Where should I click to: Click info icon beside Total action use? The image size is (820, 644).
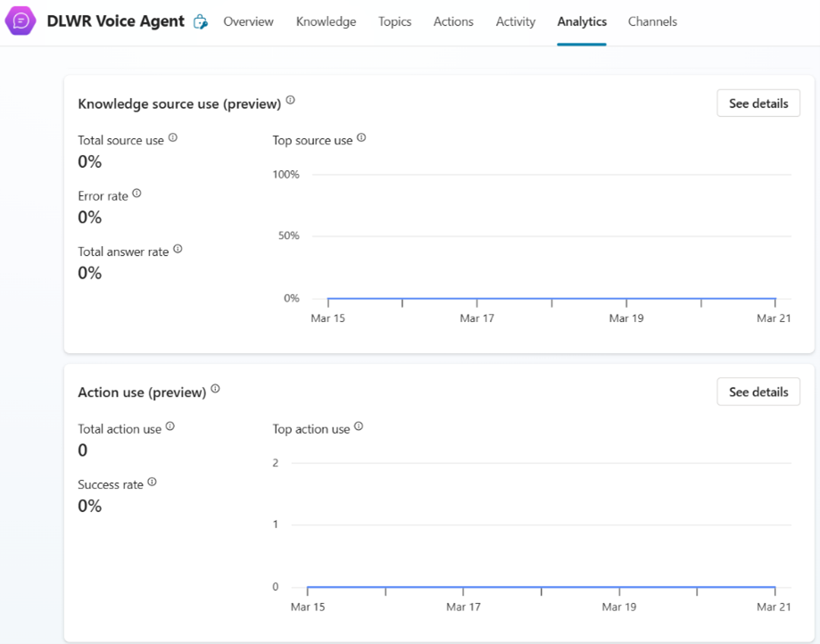tap(170, 427)
